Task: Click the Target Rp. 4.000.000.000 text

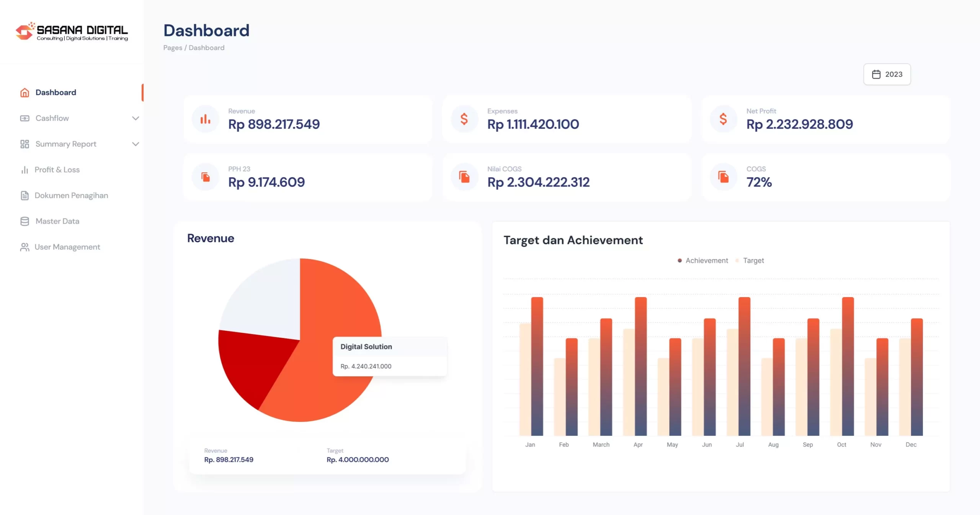Action: pyautogui.click(x=358, y=459)
